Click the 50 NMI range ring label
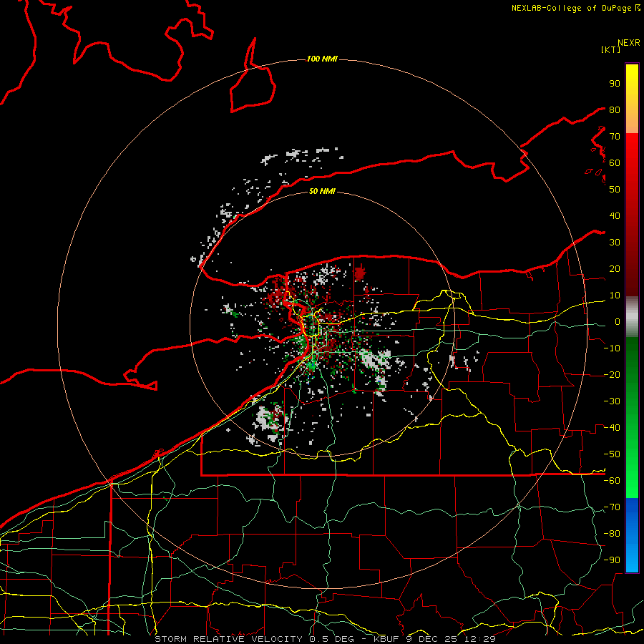644x644 pixels. point(322,191)
